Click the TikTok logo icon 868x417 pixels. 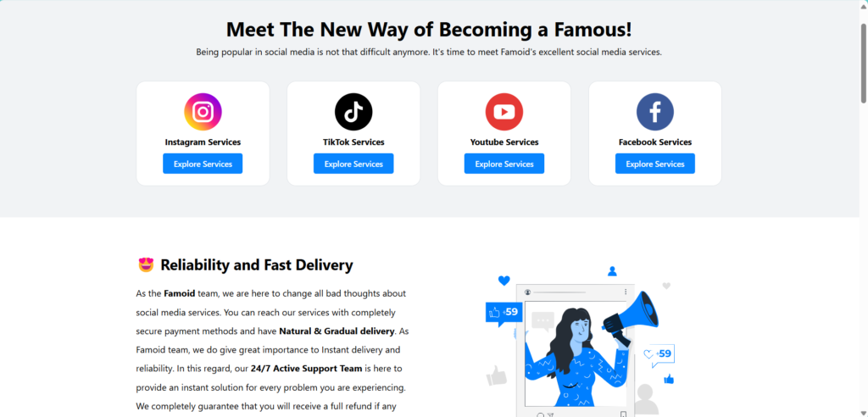(x=353, y=112)
